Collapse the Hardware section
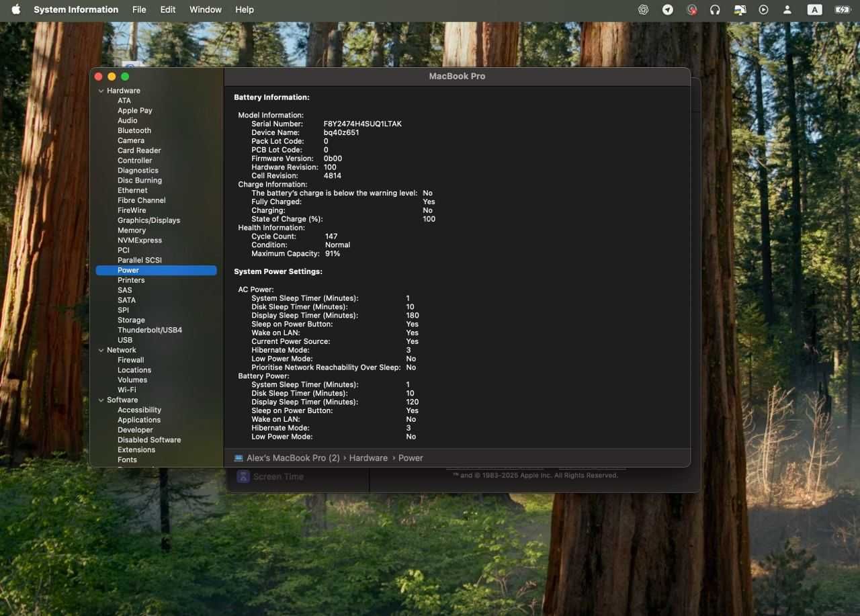 [101, 91]
